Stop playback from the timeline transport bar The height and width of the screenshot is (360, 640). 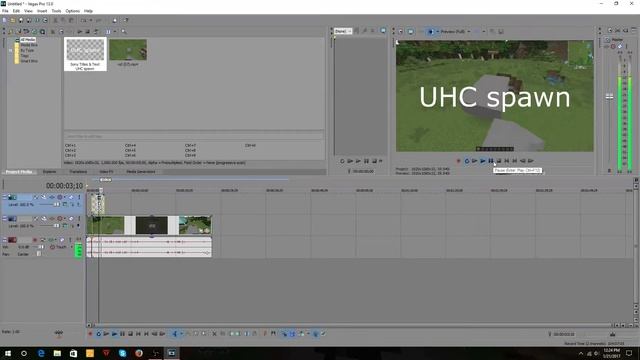[x=130, y=334]
